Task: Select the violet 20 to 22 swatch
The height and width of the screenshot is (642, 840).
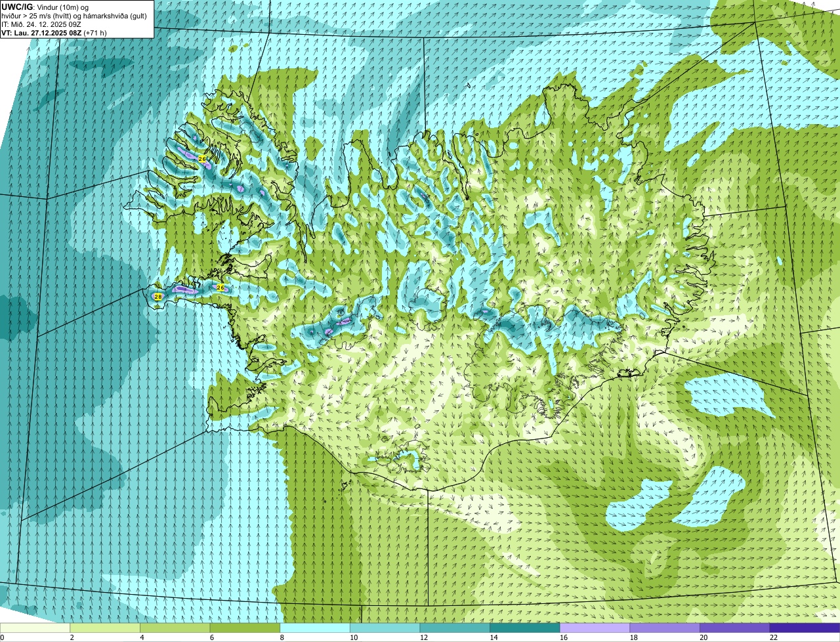Action: (735, 628)
